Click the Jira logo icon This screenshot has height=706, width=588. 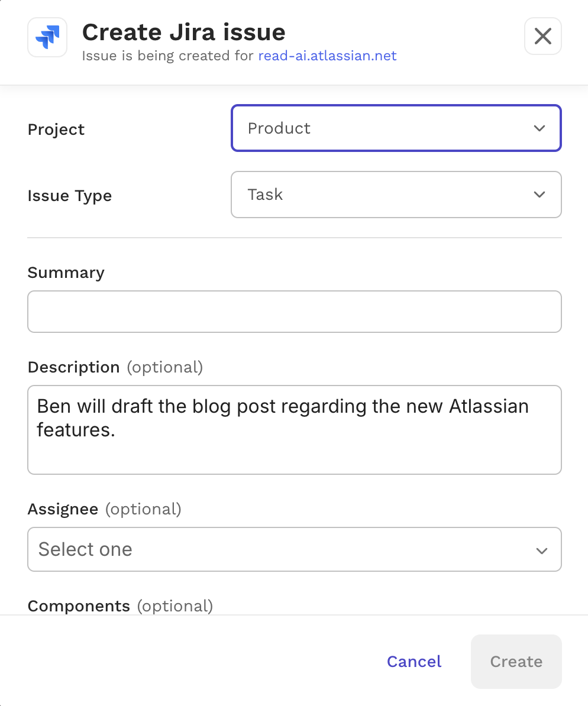point(47,37)
